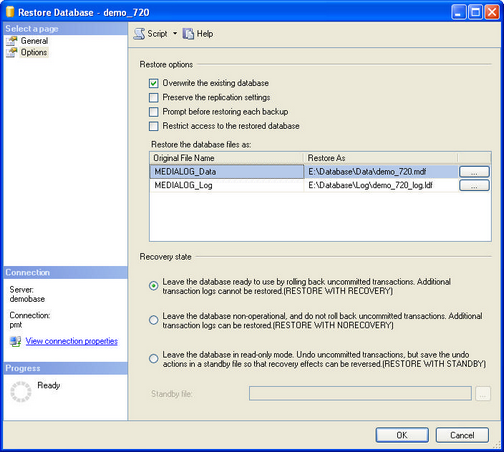504x452 pixels.
Task: Click the database icon in title bar
Action: pos(10,11)
